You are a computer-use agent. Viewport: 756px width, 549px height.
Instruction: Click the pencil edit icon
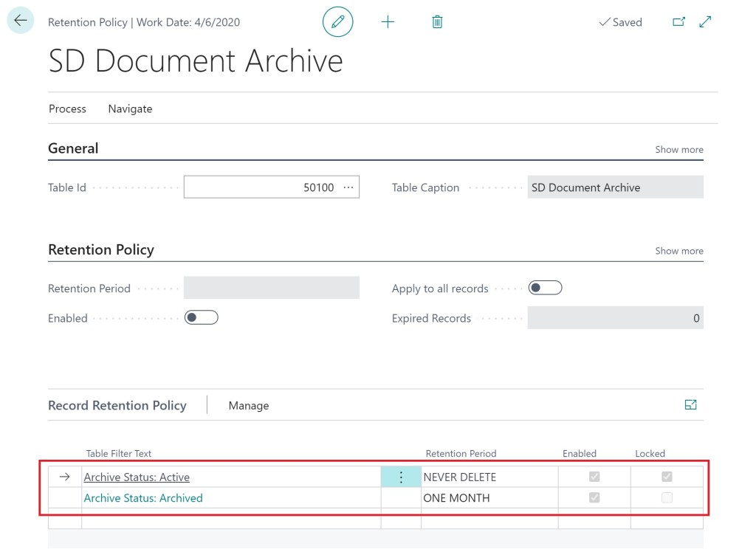338,22
